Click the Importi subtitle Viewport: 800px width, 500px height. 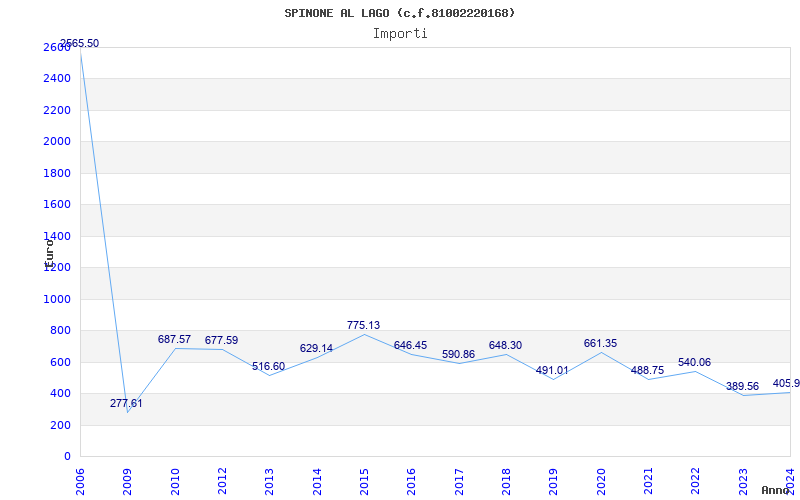tap(400, 34)
